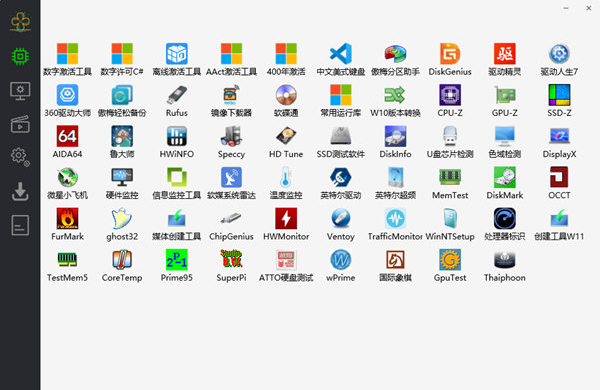Open the hardware chip sidebar tab
603x390 pixels.
pyautogui.click(x=20, y=57)
